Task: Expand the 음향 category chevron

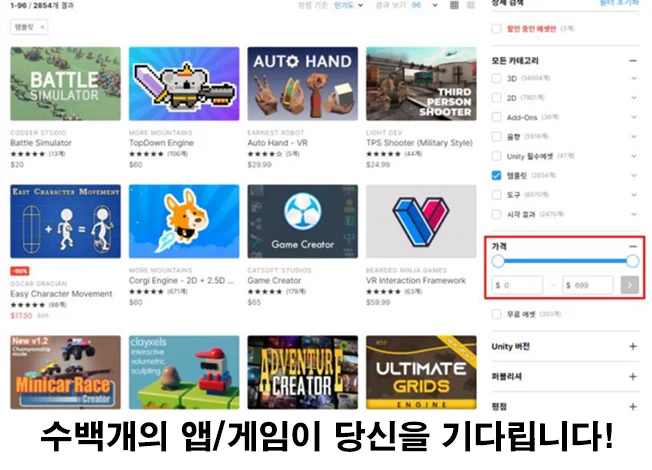Action: (x=634, y=136)
